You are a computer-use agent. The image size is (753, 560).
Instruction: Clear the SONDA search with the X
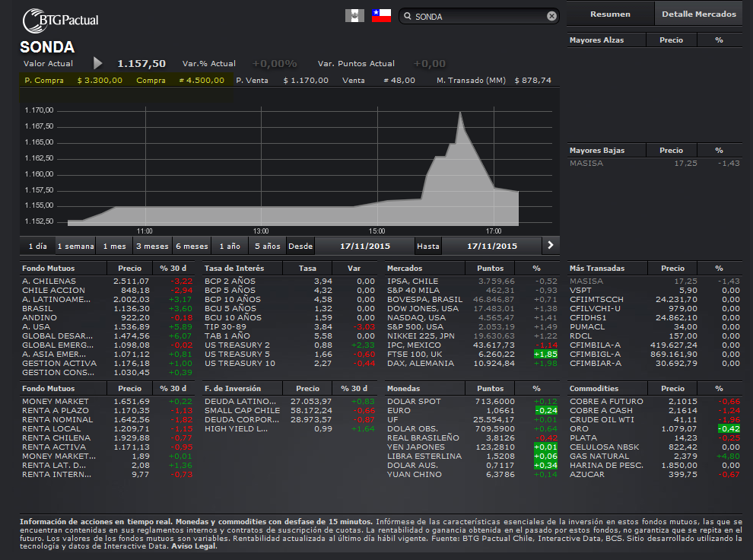pos(551,16)
